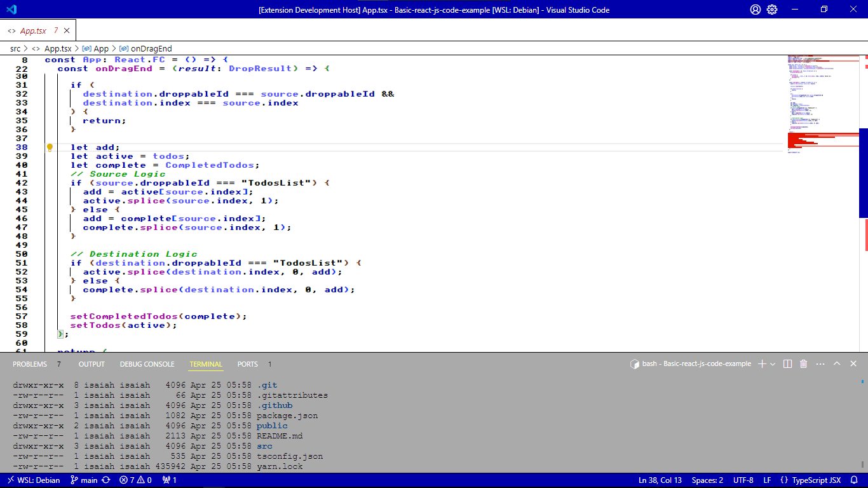Switch to the OUTPUT panel tab

[92, 364]
